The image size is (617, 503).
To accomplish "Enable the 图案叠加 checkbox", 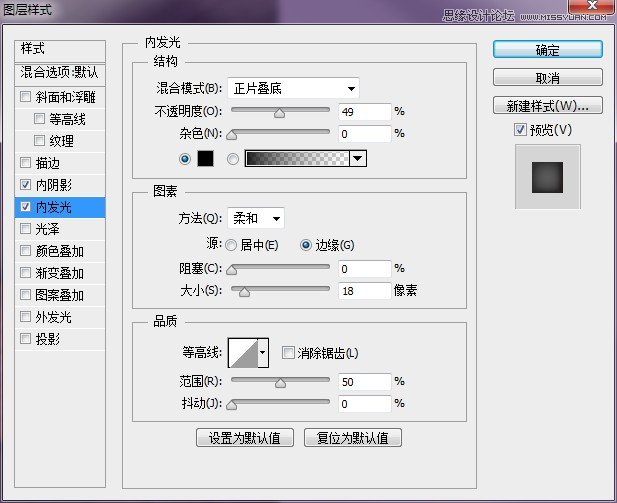I will 26,295.
